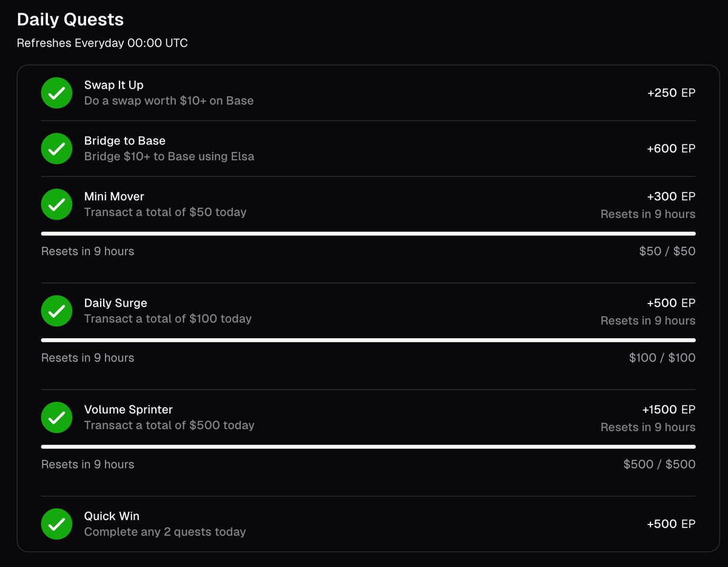
Task: Select the Swap It Up quest title
Action: point(114,85)
